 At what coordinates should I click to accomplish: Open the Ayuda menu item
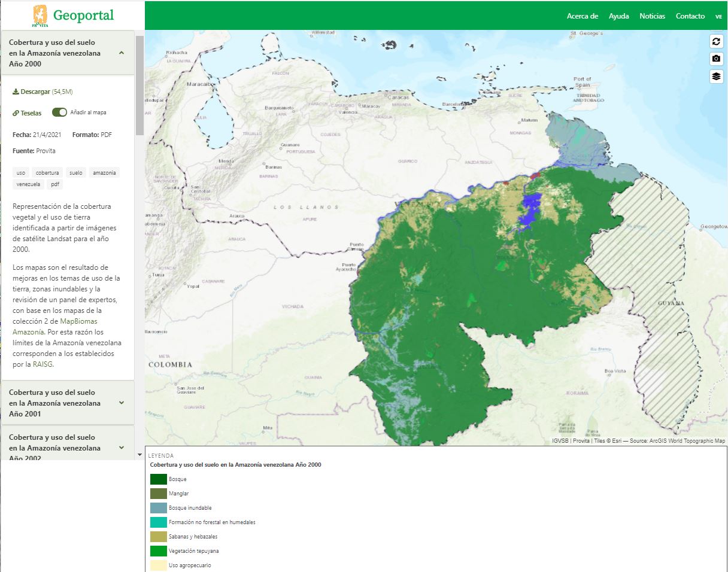[618, 16]
